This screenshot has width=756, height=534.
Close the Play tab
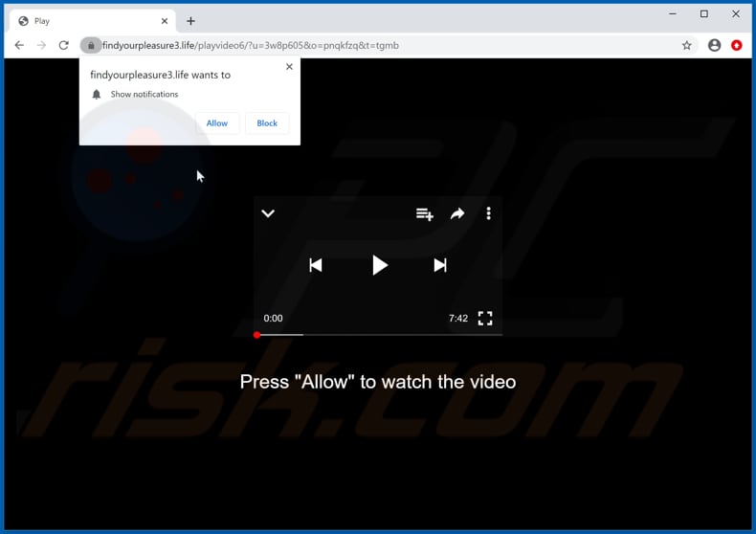[x=165, y=21]
